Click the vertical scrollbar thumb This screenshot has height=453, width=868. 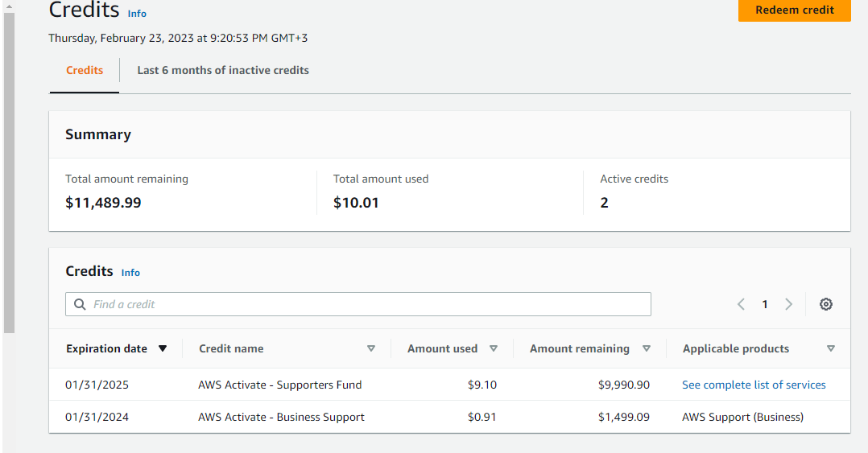coord(9,173)
